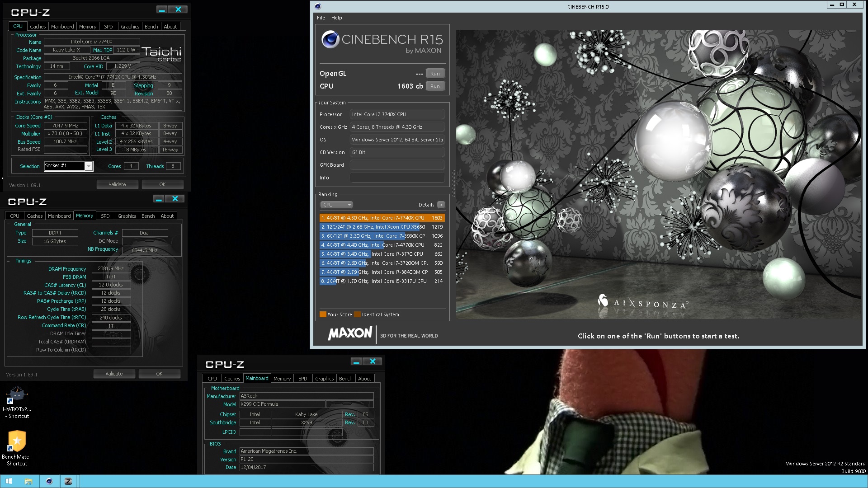Select ranking row i7-3840QM 505
This screenshot has height=488, width=868.
click(382, 272)
